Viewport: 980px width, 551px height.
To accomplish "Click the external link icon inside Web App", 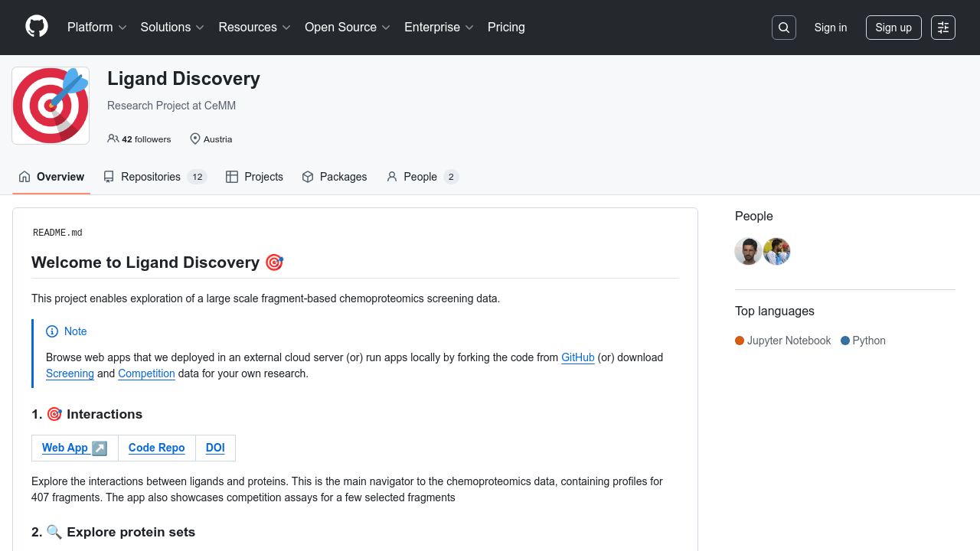I will click(x=99, y=448).
